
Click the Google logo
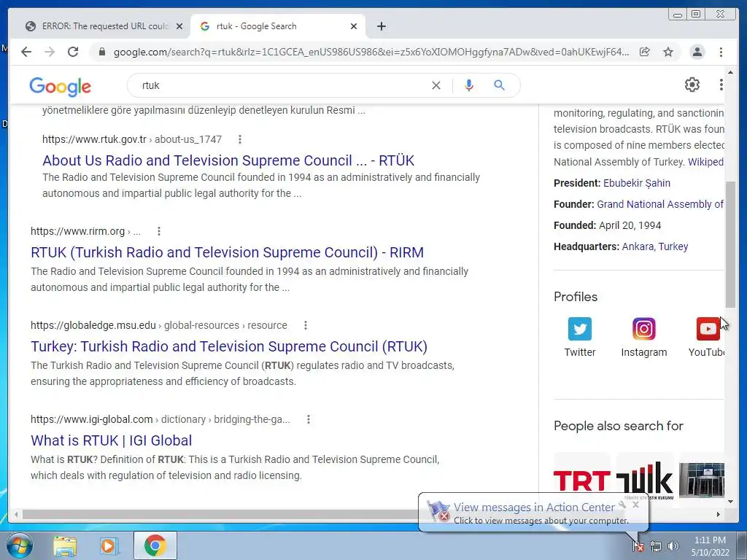(x=60, y=86)
